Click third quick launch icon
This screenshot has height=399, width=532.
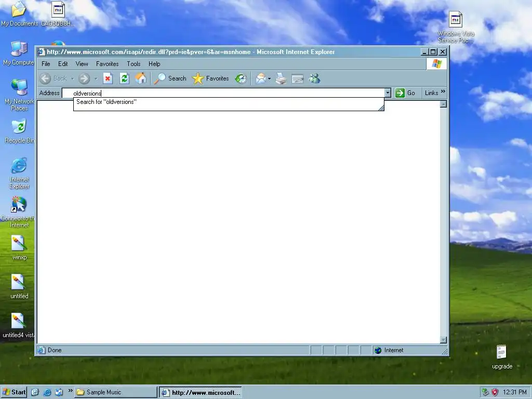click(59, 392)
